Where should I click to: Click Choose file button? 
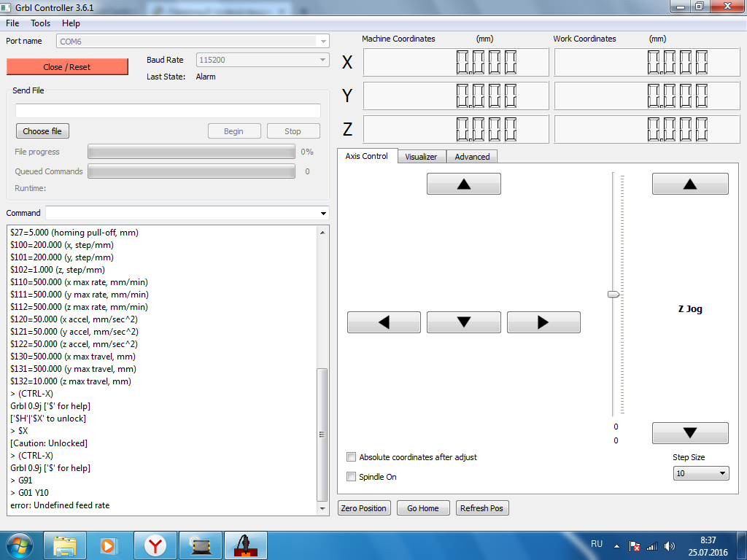click(42, 131)
